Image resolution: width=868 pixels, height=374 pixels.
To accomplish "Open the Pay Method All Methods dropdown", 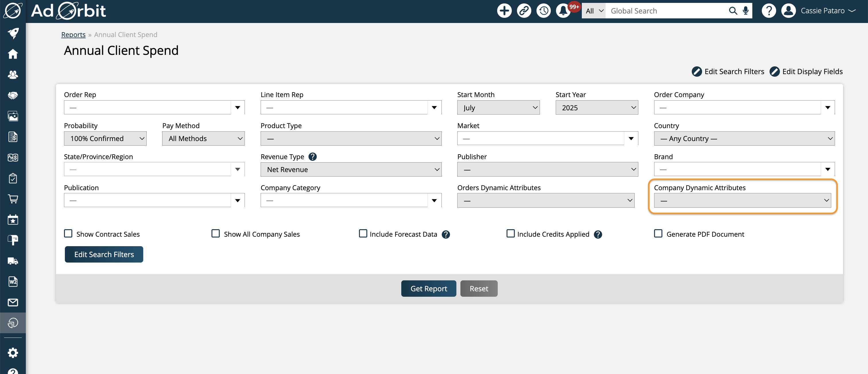I will tap(204, 139).
